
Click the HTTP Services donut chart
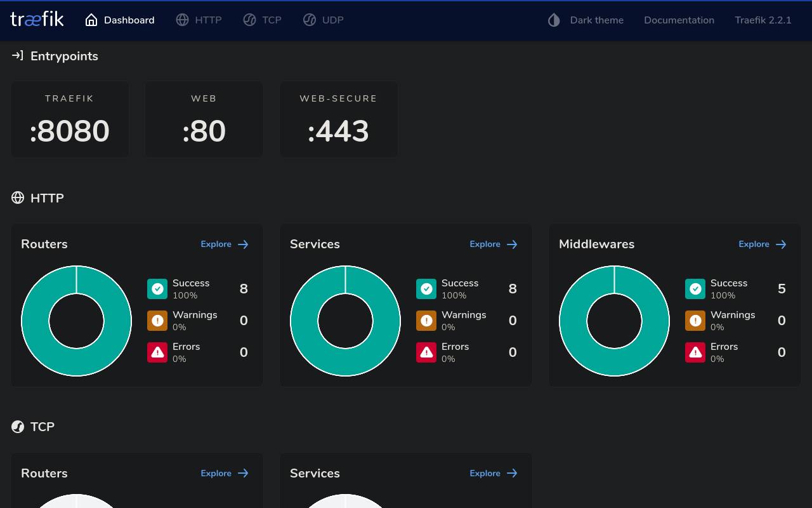(346, 321)
